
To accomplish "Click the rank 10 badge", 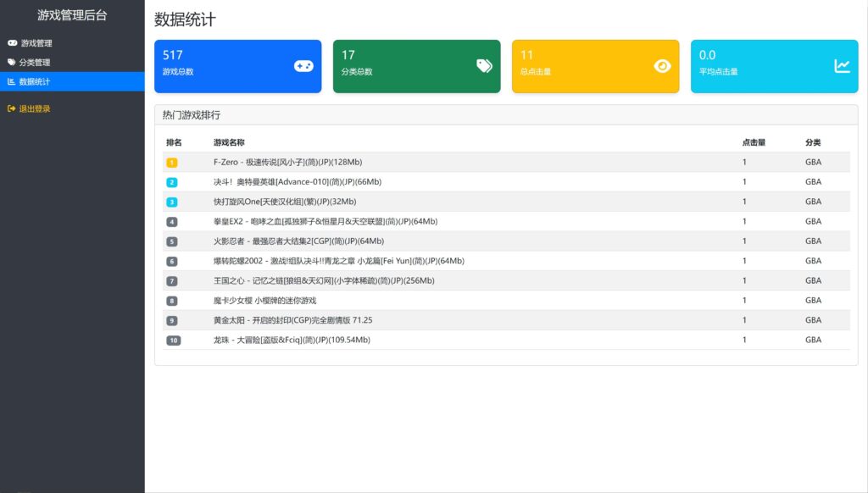I will tap(174, 339).
